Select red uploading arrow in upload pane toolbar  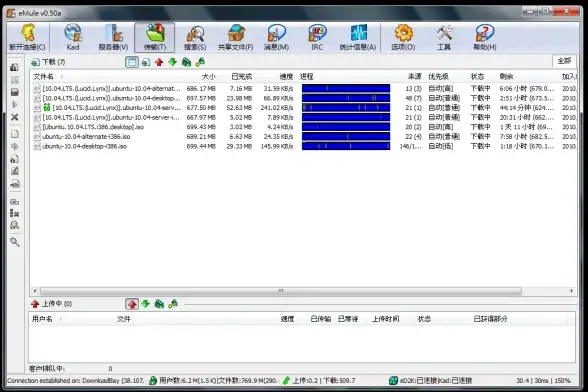point(132,304)
